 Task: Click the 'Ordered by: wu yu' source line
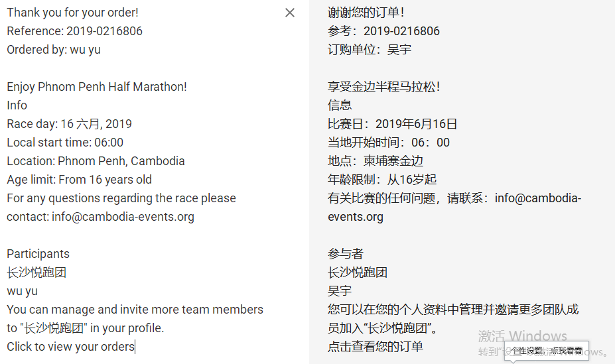click(x=54, y=50)
